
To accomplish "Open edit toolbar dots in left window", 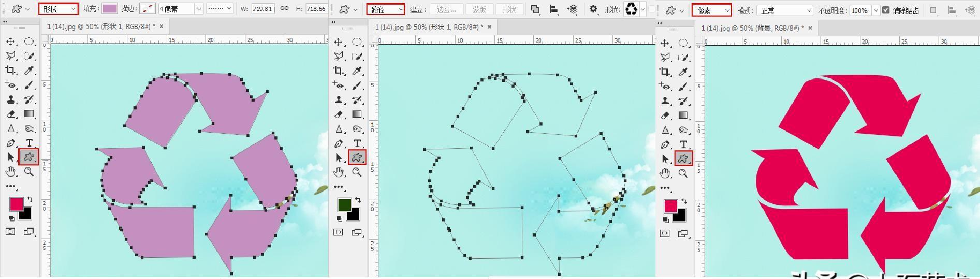I will (x=10, y=186).
